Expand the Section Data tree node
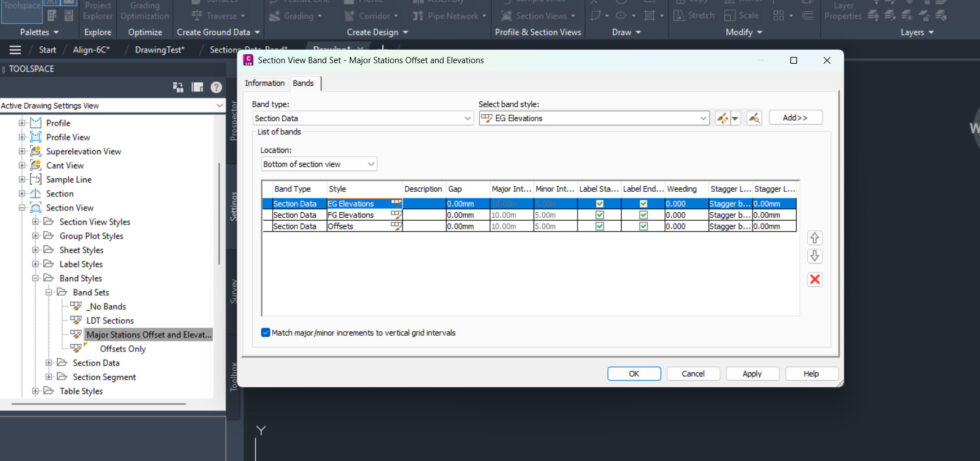980x461 pixels. pyautogui.click(x=49, y=363)
